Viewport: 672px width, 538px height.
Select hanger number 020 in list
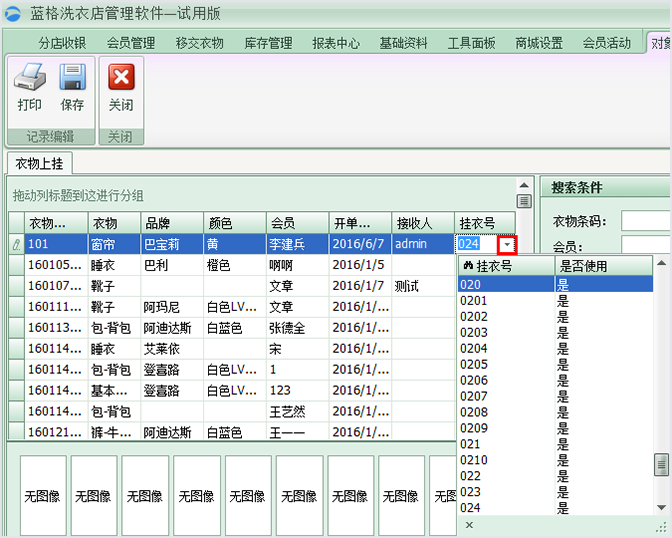pos(555,284)
